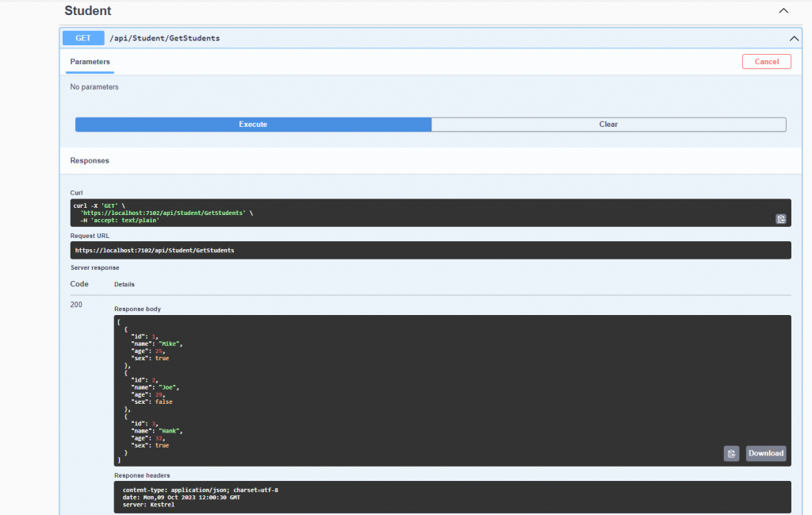Click the name "Joe" value in response
Image resolution: width=812 pixels, height=515 pixels.
(167, 387)
